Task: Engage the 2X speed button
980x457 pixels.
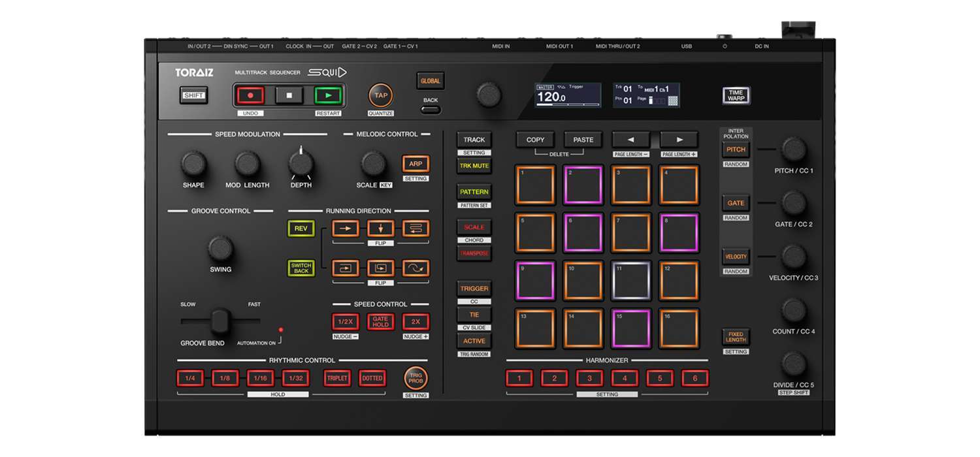Action: [416, 322]
